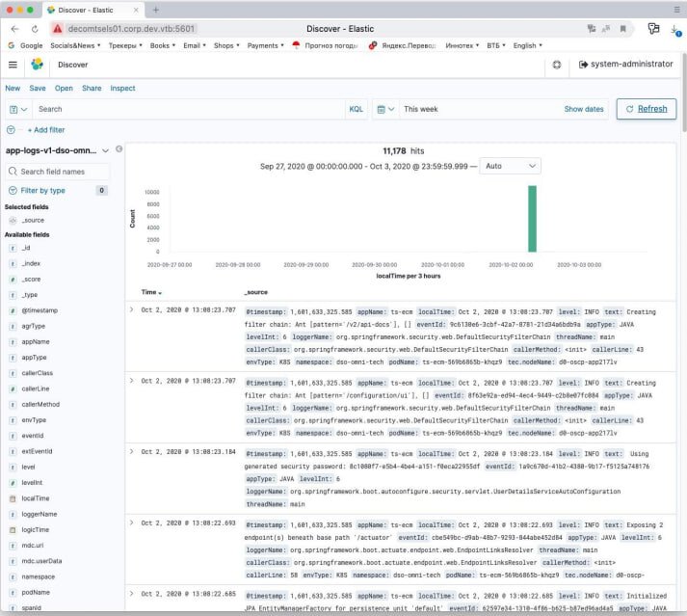The height and width of the screenshot is (616, 687).
Task: Click the logicTime date field icon
Action: pos(13,529)
